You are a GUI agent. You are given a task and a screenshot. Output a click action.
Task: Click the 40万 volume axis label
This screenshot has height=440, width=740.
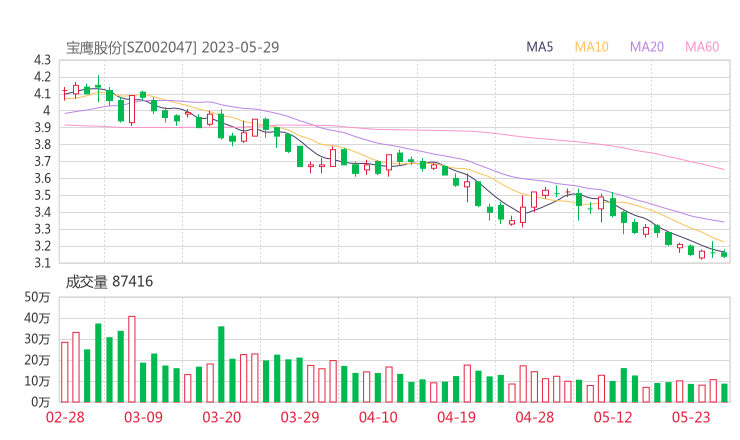pos(37,318)
